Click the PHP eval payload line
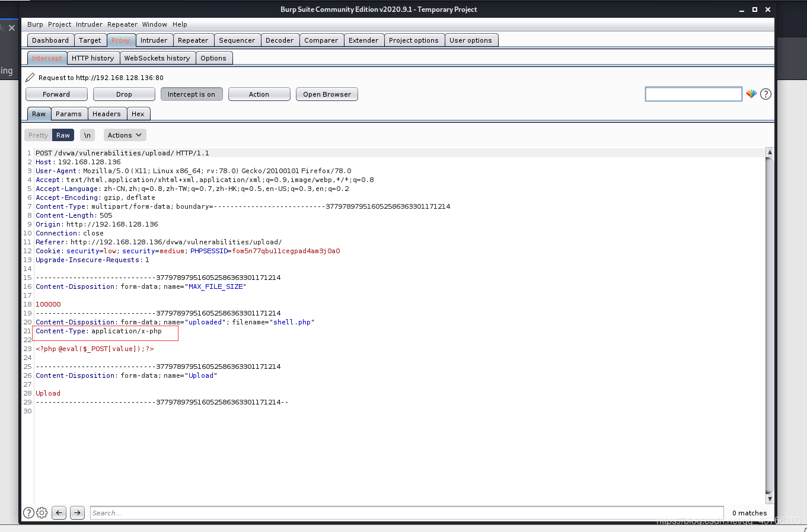This screenshot has width=807, height=532. 95,349
